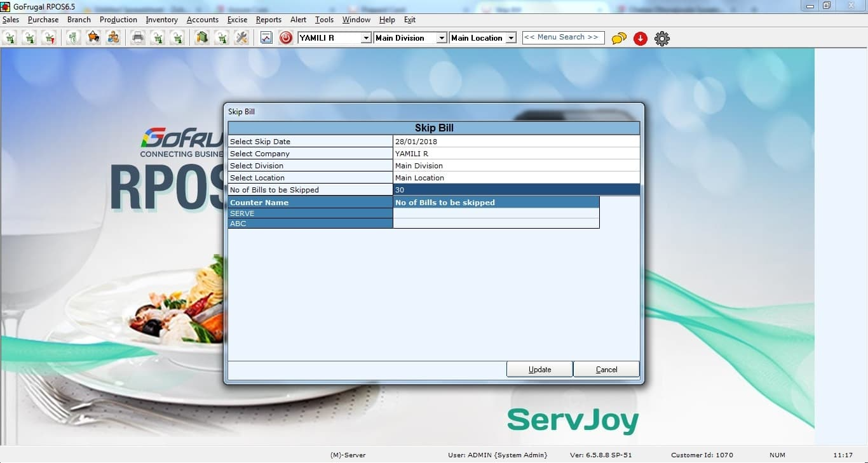Click the wrench and screwdriver tools icon
The height and width of the screenshot is (463, 868).
(x=241, y=38)
